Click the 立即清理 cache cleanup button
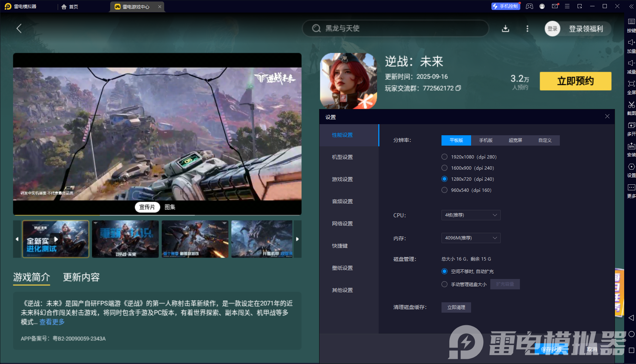The image size is (636, 364). coord(456,307)
